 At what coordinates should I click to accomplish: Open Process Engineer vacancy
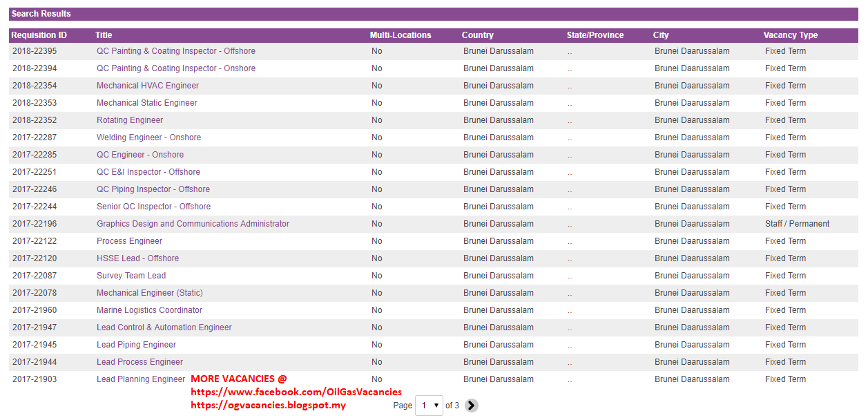click(130, 241)
